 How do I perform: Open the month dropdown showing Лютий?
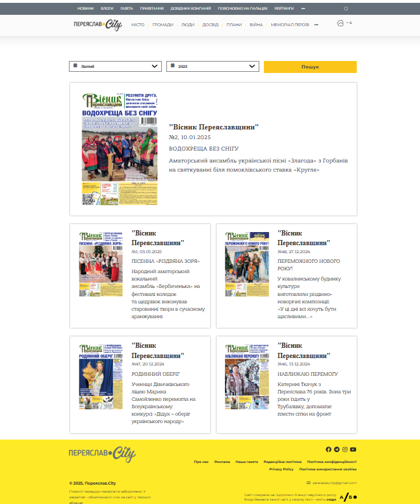(x=115, y=66)
